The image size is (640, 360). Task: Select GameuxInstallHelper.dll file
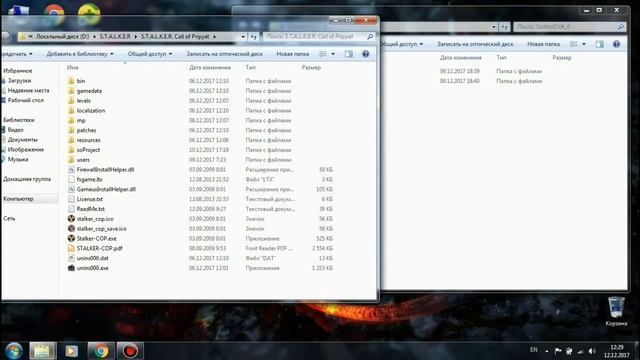[x=106, y=189]
